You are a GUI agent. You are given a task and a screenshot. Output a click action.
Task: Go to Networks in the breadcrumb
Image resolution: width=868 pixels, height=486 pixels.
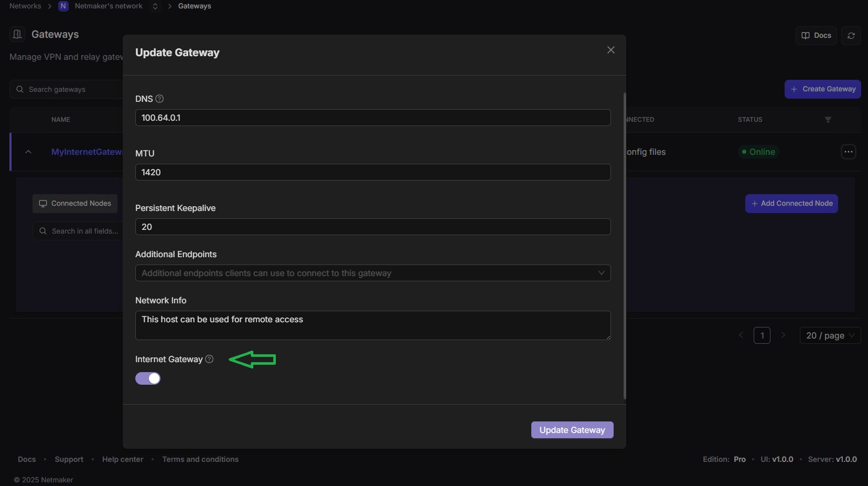pos(25,6)
